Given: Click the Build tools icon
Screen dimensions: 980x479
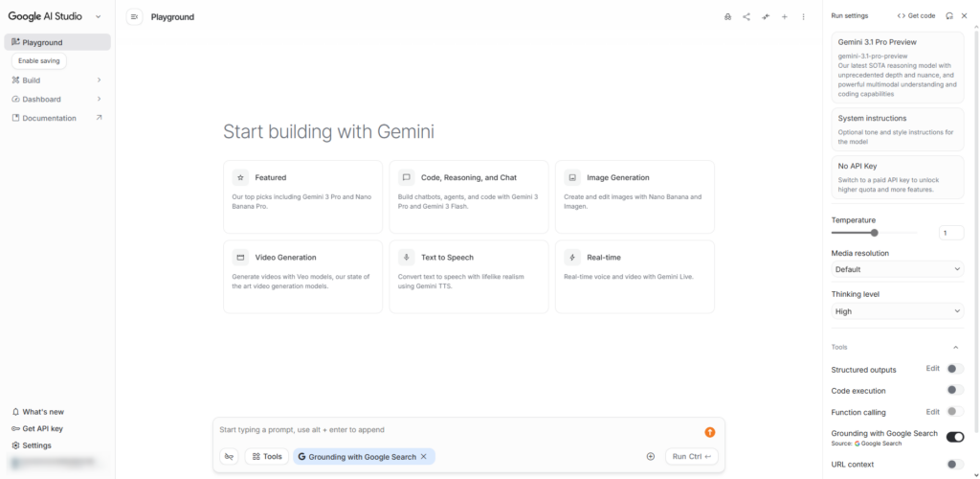Looking at the screenshot, I should [15, 80].
